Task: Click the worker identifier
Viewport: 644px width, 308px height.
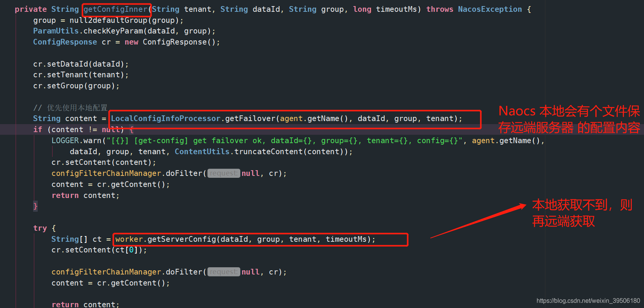Action: (129, 239)
